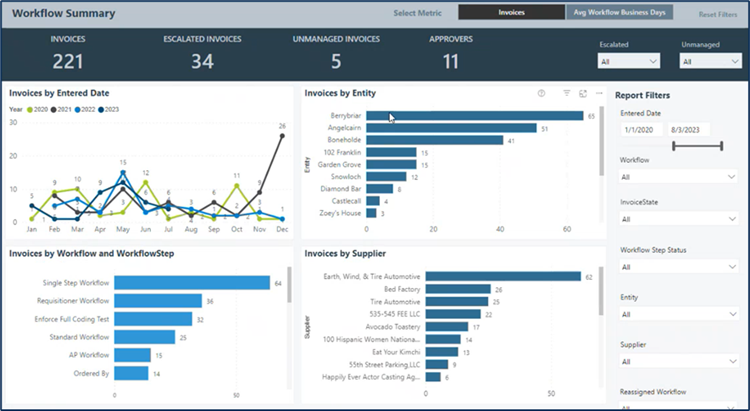Expand the InvoiceState filter dropdown
Screen dimensions: 750x411
[678, 219]
